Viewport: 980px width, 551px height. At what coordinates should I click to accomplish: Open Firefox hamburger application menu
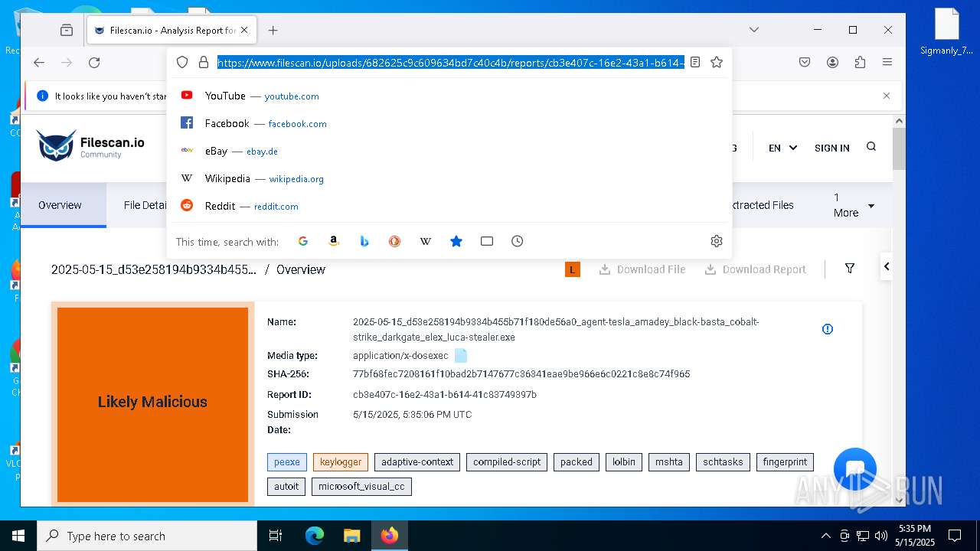887,63
